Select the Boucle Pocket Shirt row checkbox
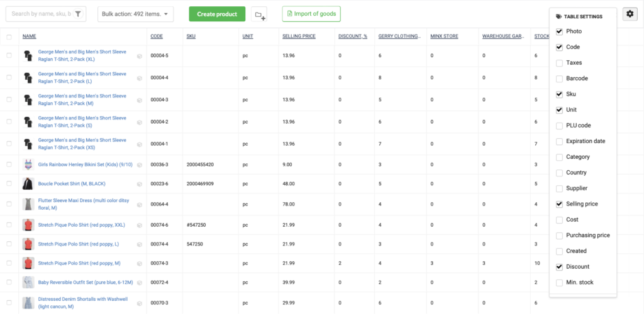This screenshot has width=644, height=314. click(x=9, y=183)
